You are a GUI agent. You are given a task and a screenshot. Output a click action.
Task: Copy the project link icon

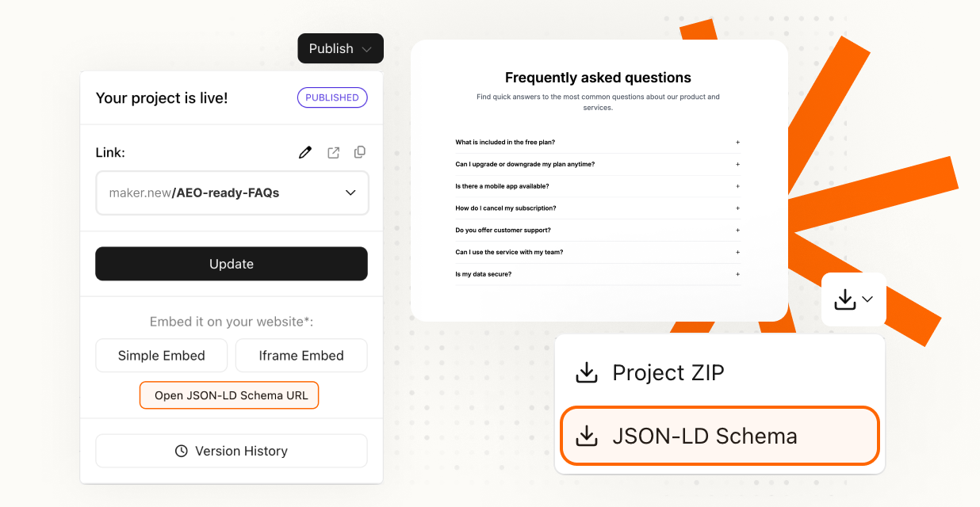coord(360,152)
